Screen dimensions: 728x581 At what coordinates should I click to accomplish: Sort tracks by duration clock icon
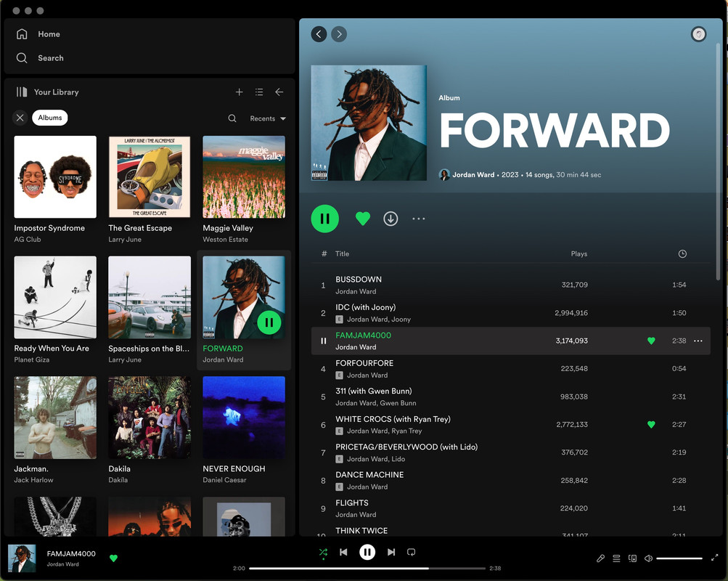pyautogui.click(x=682, y=253)
